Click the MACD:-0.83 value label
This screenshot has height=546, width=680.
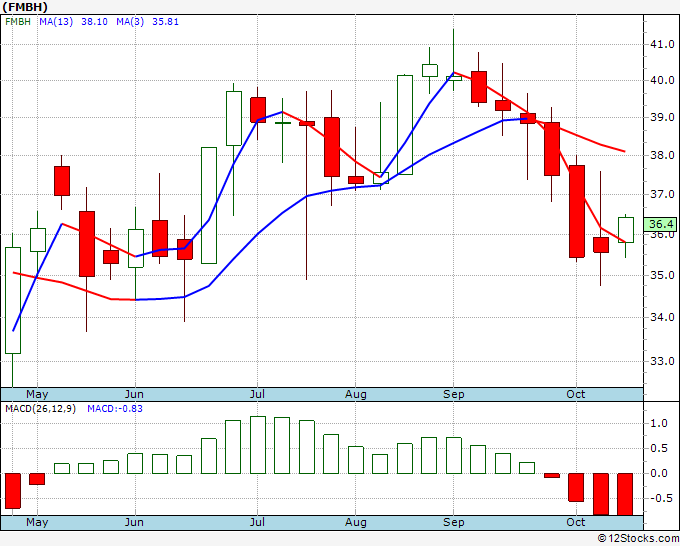[x=115, y=409]
